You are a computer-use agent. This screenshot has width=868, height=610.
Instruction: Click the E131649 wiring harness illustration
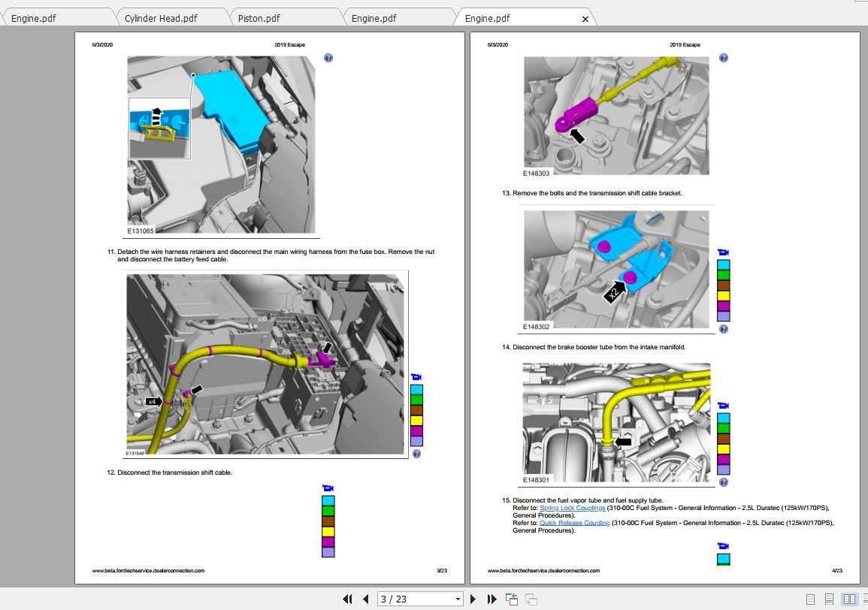click(266, 364)
